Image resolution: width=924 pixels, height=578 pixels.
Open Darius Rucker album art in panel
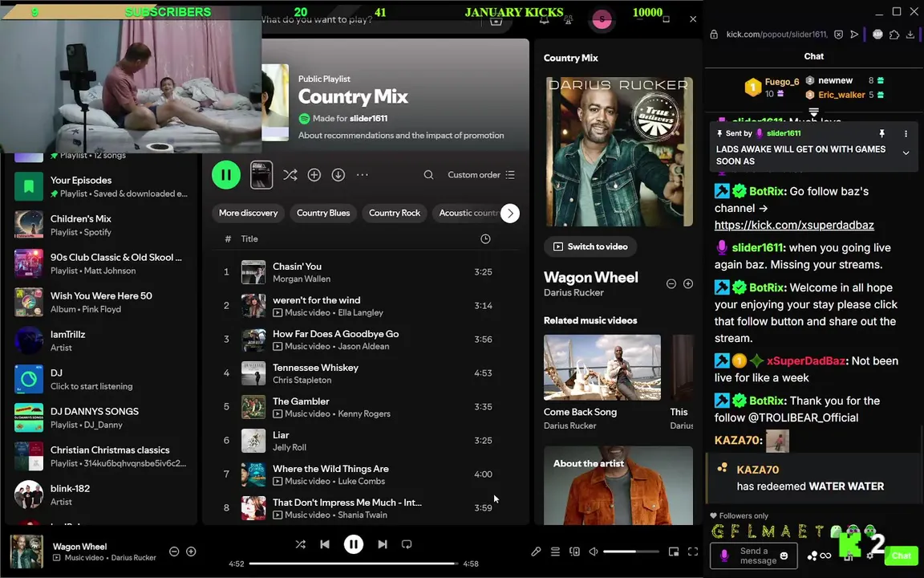618,151
